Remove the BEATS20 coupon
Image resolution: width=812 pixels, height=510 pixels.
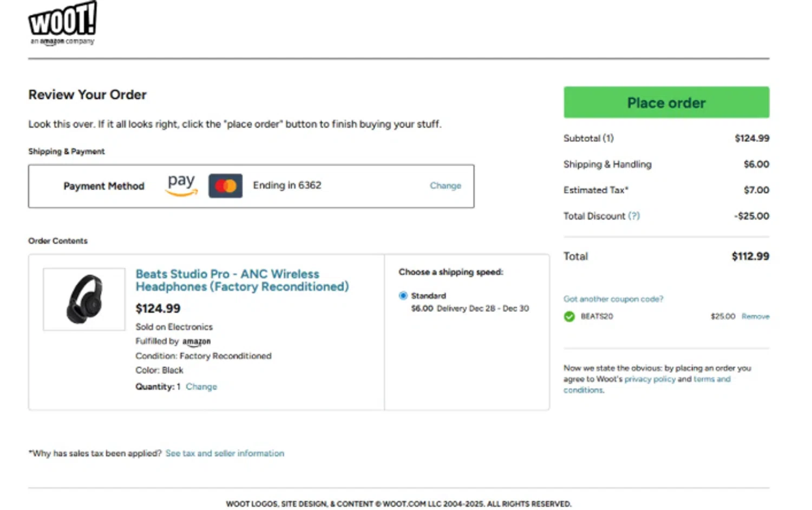[755, 317]
